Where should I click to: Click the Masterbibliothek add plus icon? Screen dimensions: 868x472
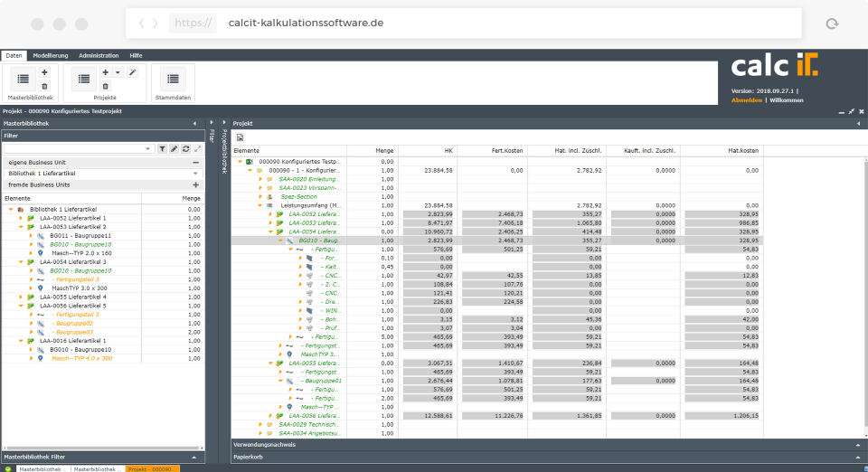45,72
